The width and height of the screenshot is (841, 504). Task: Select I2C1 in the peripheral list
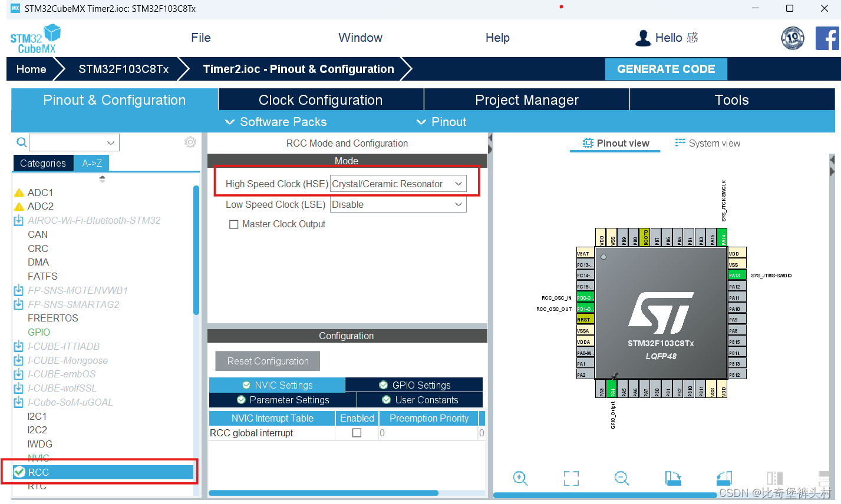tap(37, 416)
